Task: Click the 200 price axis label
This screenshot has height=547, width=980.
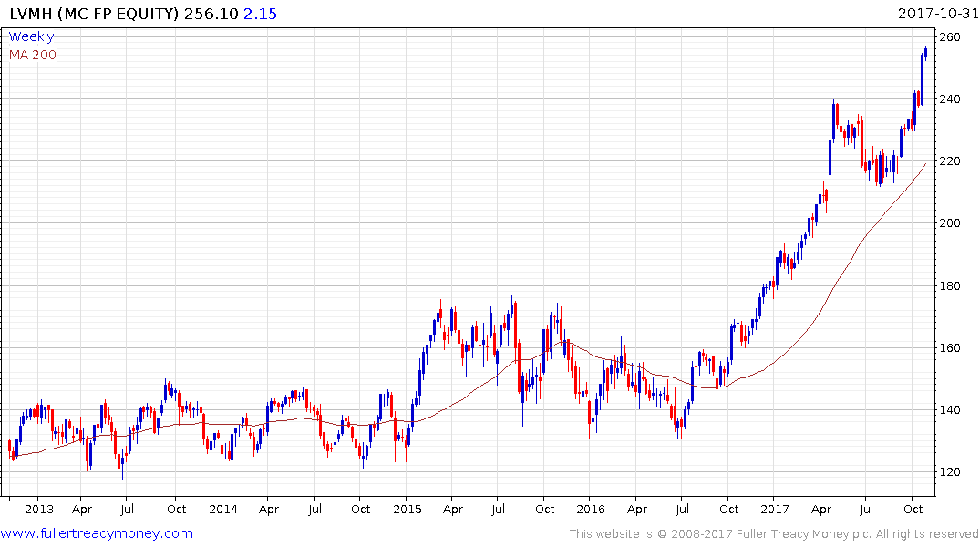Action: point(950,223)
